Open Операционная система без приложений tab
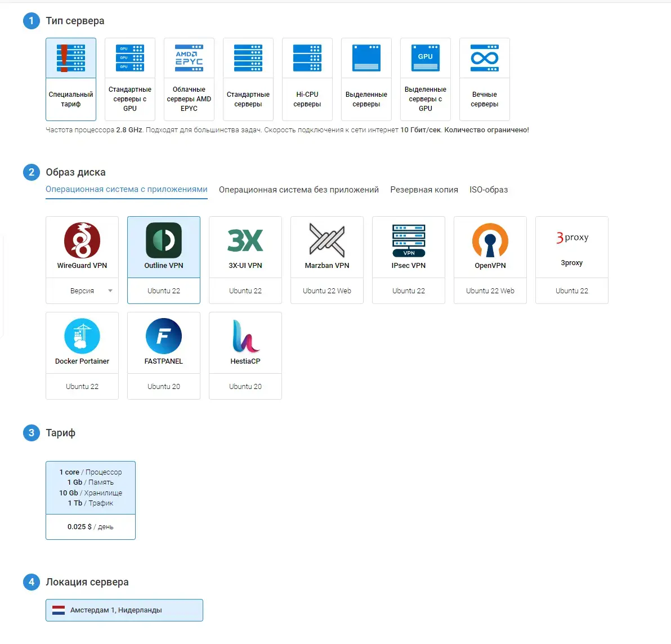 point(299,190)
